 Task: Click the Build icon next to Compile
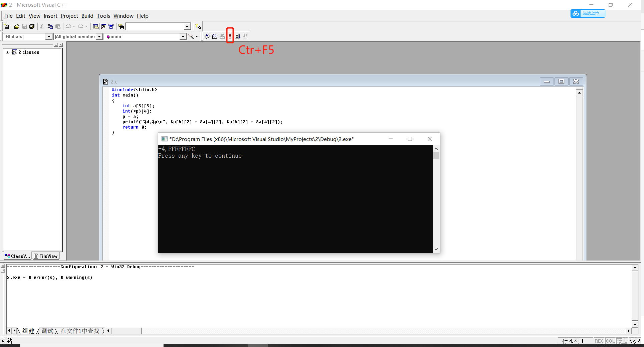point(214,36)
